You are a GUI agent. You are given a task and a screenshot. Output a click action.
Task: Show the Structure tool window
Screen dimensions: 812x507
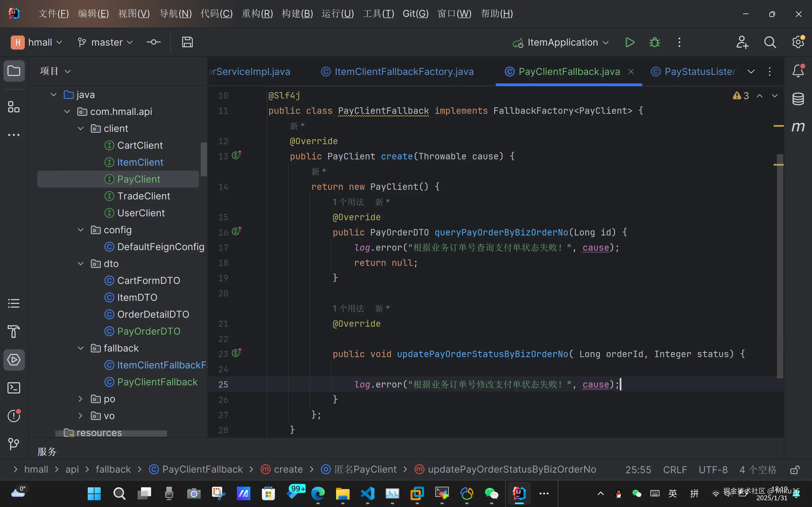pos(14,108)
